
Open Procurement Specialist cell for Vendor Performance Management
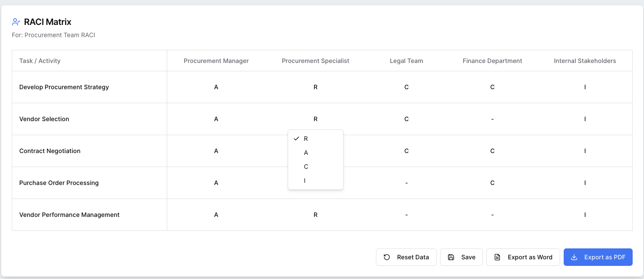pyautogui.click(x=316, y=215)
